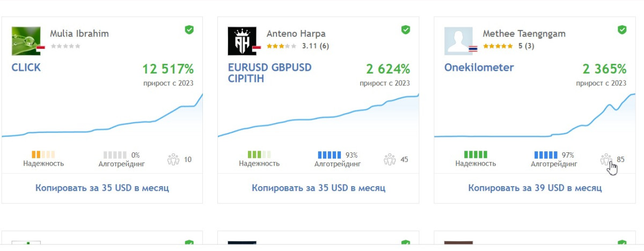
Task: Click the 2 624% growth value
Action: pyautogui.click(x=388, y=69)
